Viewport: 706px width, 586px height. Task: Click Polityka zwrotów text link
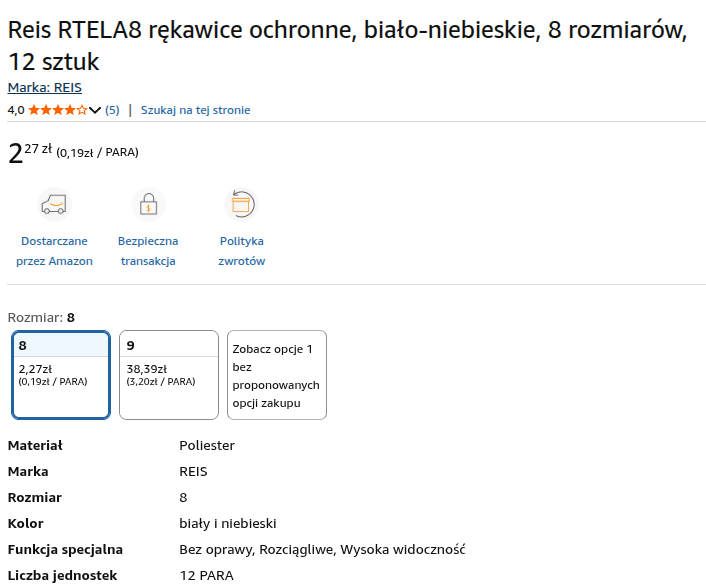(x=241, y=251)
